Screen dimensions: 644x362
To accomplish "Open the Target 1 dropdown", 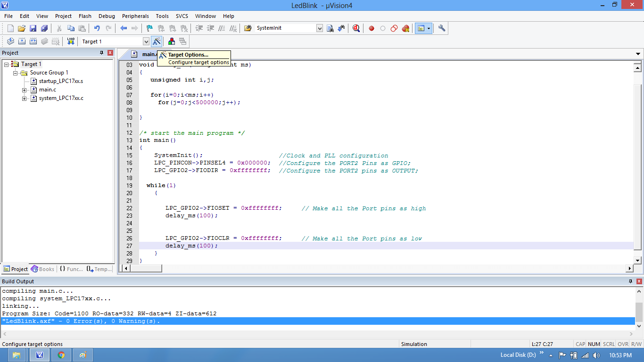I will point(146,41).
